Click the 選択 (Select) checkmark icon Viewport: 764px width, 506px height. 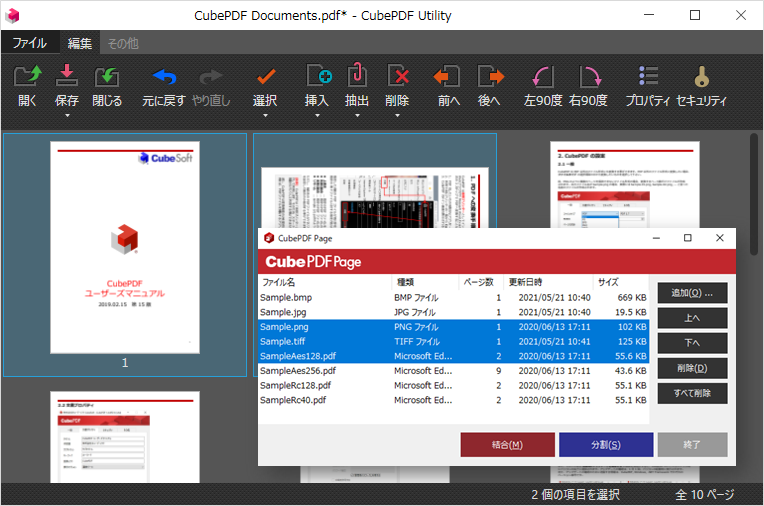266,77
